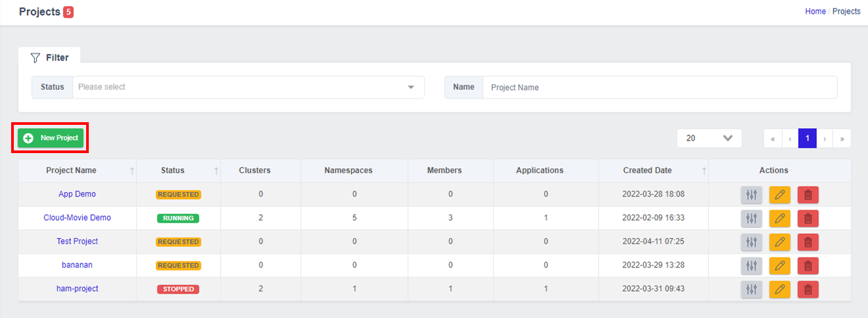Delete the ham-project entry
The width and height of the screenshot is (868, 318).
click(808, 289)
